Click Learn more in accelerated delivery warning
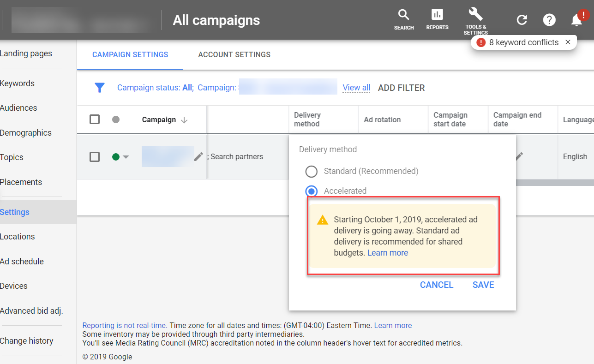Viewport: 594px width, 364px height. 388,253
